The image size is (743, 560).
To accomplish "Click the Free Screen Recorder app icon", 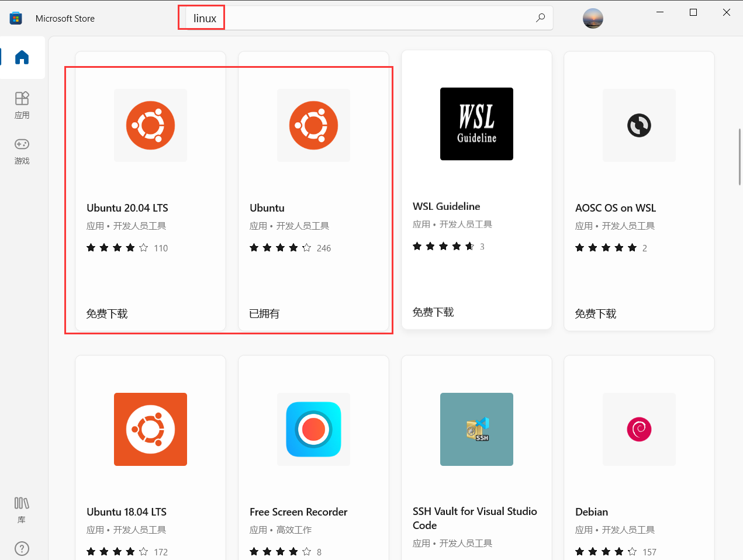I will (313, 429).
